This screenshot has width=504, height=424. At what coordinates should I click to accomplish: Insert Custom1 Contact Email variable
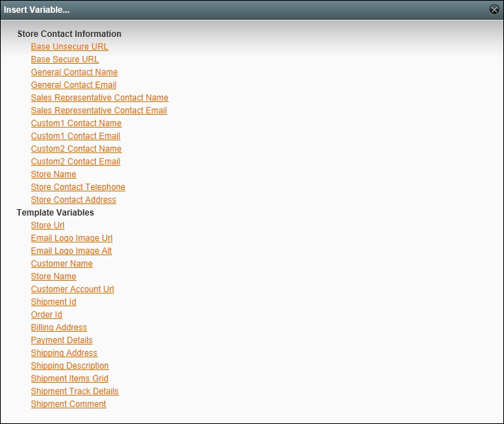coord(76,136)
